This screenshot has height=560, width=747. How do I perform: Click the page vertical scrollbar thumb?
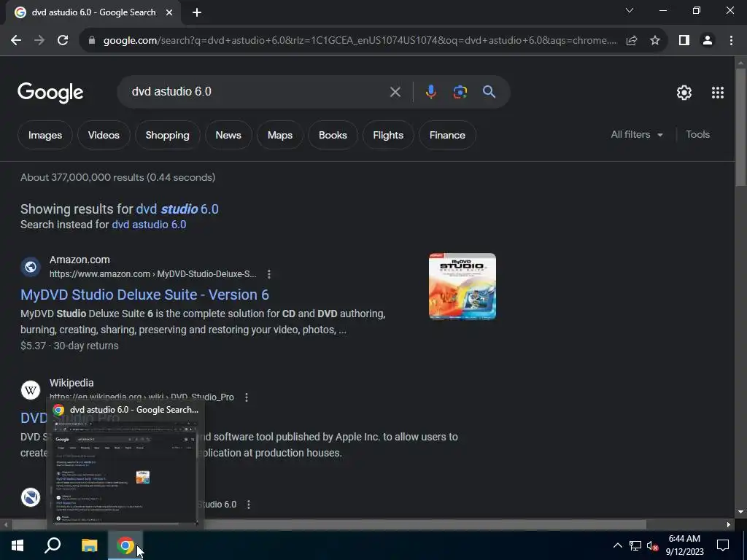pos(741,127)
